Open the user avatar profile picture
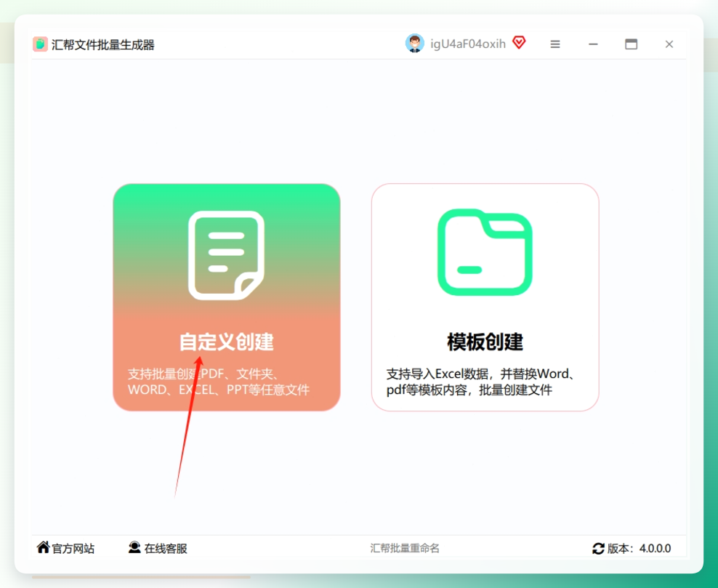Screen dimensions: 718x588 (415, 44)
